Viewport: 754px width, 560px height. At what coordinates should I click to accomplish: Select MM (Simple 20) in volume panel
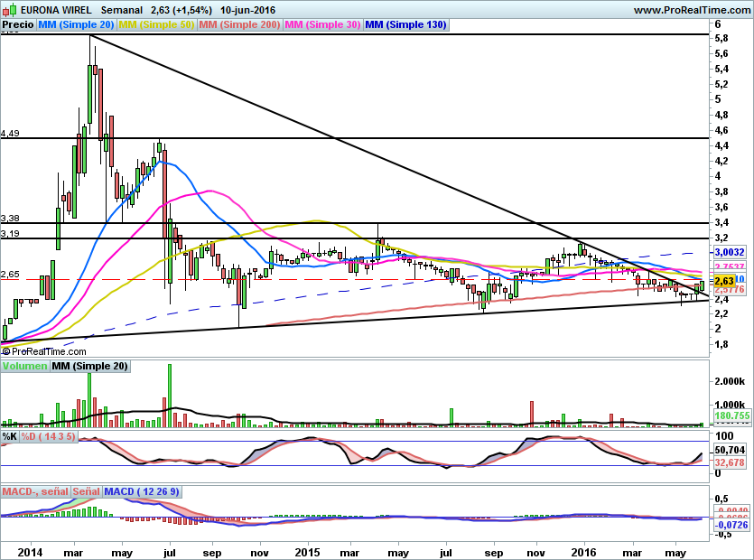point(89,366)
